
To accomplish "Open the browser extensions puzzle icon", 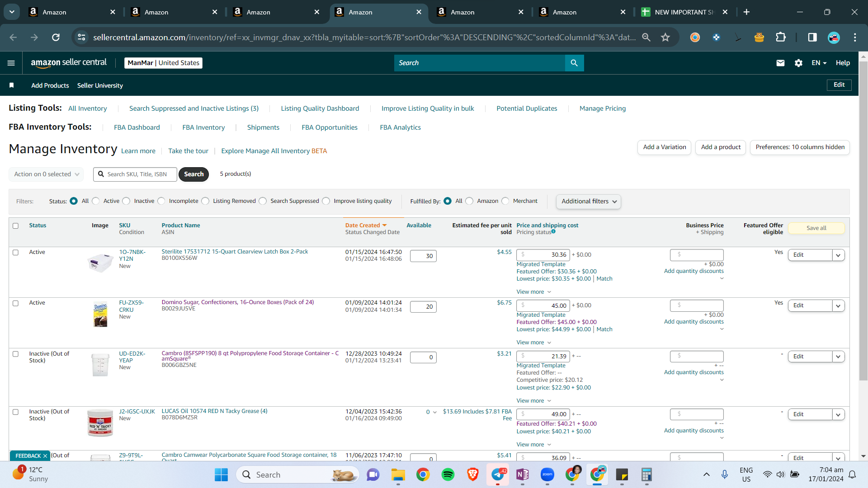I will click(781, 37).
